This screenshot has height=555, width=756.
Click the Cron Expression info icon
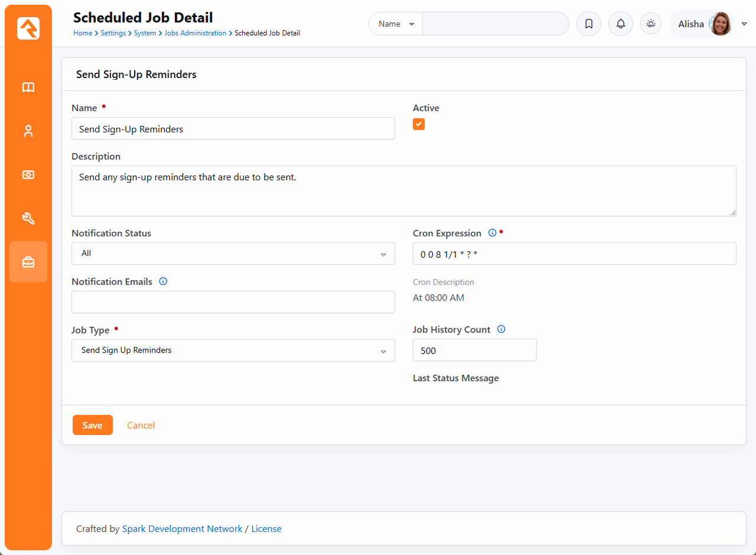(492, 233)
